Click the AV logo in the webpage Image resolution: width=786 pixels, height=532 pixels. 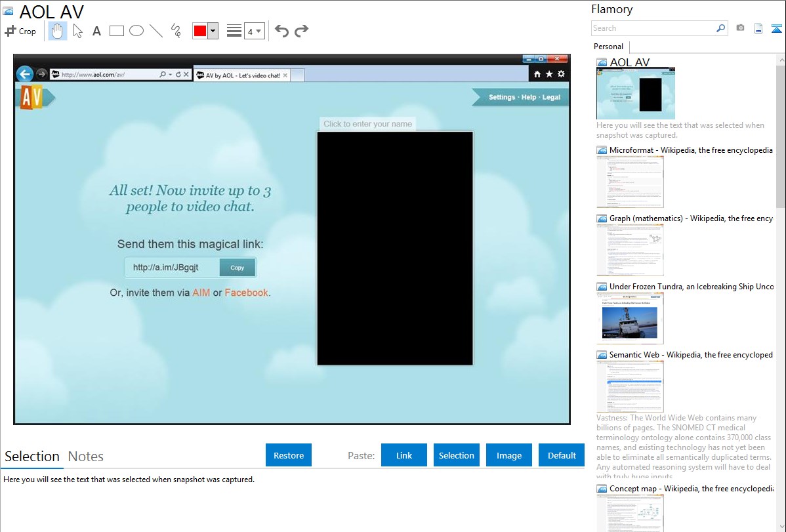[x=32, y=97]
